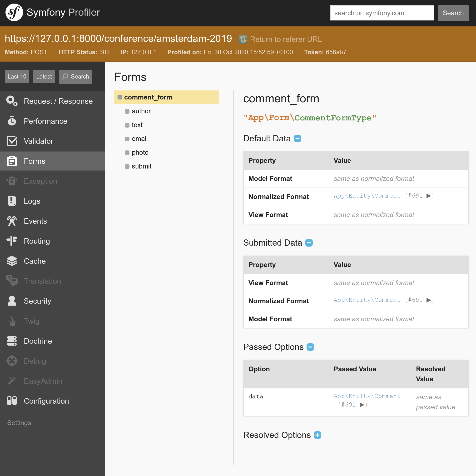Select the submit form field
476x476 pixels.
tap(141, 166)
